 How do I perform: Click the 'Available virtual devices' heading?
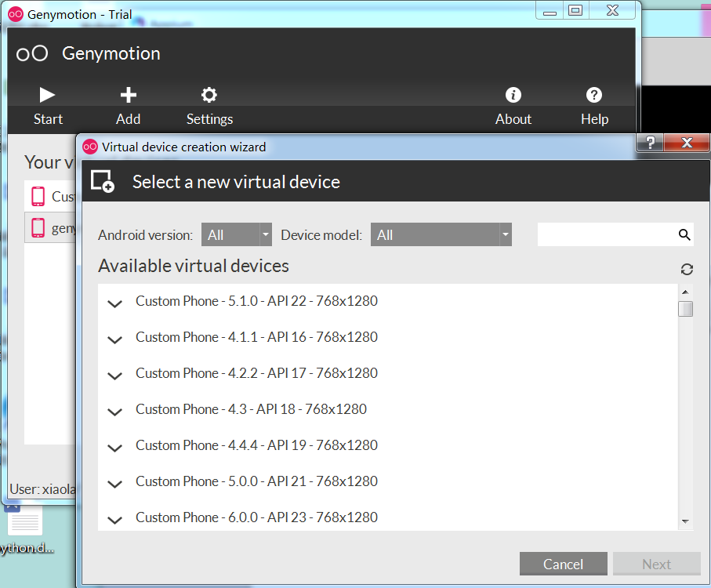[194, 266]
